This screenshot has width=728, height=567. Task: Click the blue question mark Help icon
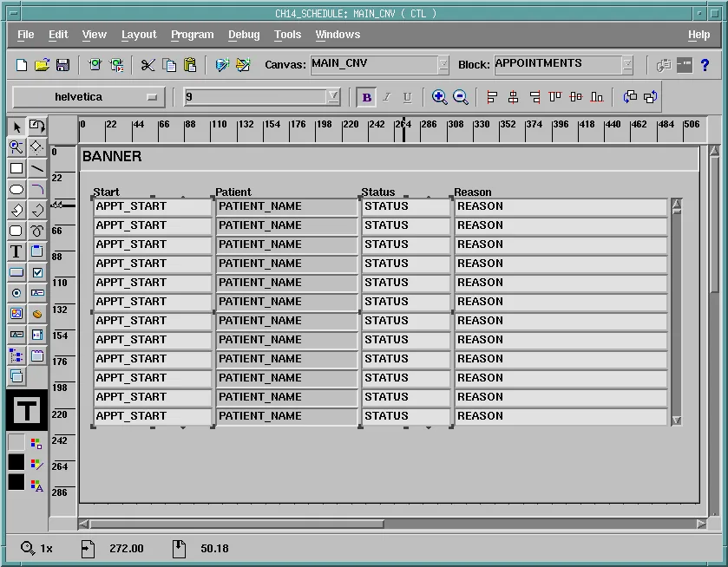(705, 65)
